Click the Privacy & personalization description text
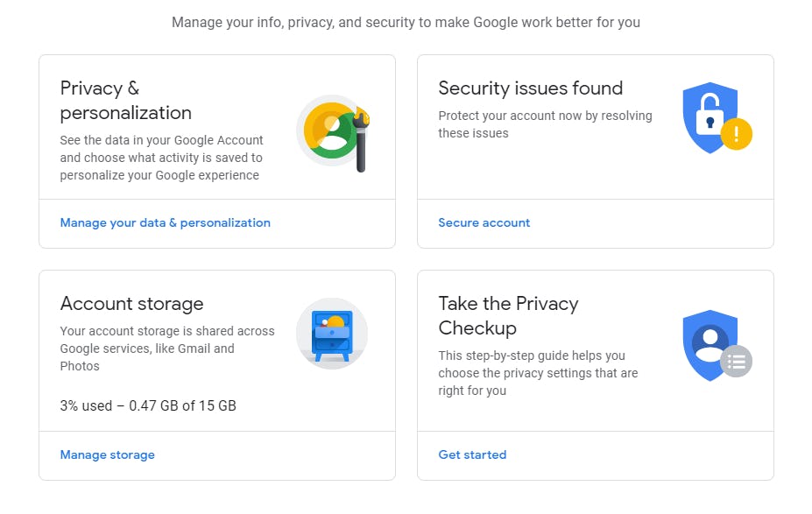Screen dimensions: 812x514 pos(161,158)
